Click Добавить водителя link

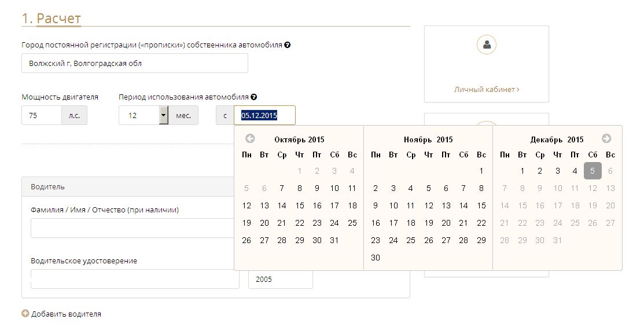point(66,314)
